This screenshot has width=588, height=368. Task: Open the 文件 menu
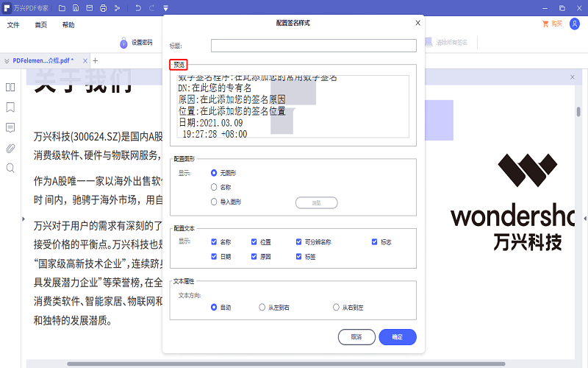(x=13, y=24)
